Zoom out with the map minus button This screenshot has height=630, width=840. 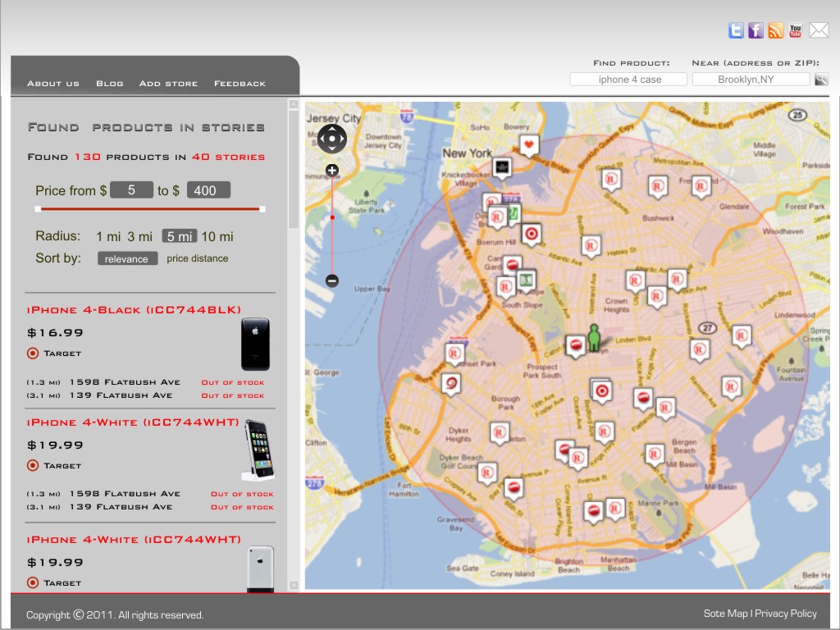click(332, 281)
